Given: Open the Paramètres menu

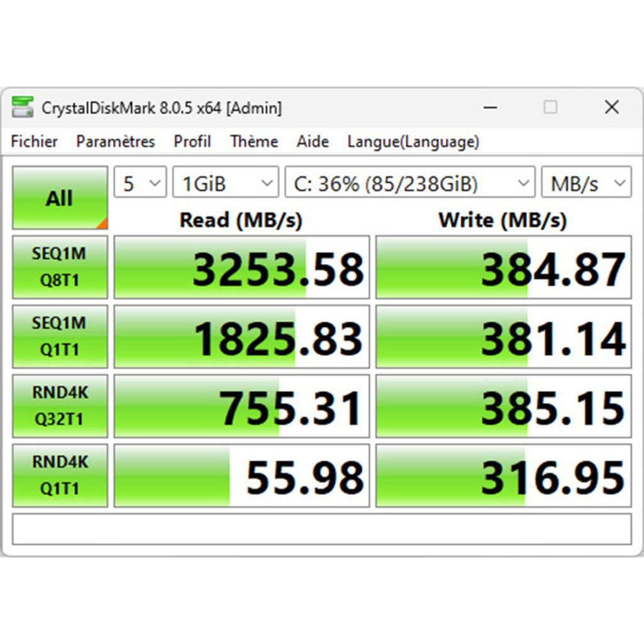Looking at the screenshot, I should pyautogui.click(x=116, y=142).
